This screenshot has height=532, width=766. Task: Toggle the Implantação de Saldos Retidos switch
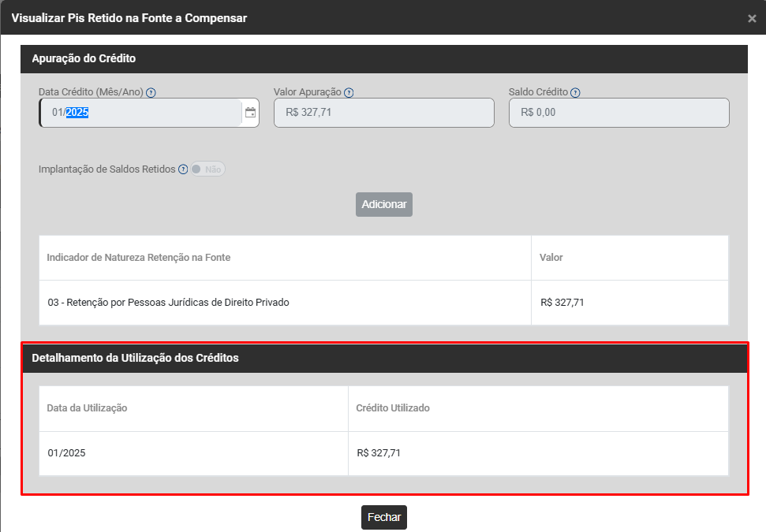point(207,169)
